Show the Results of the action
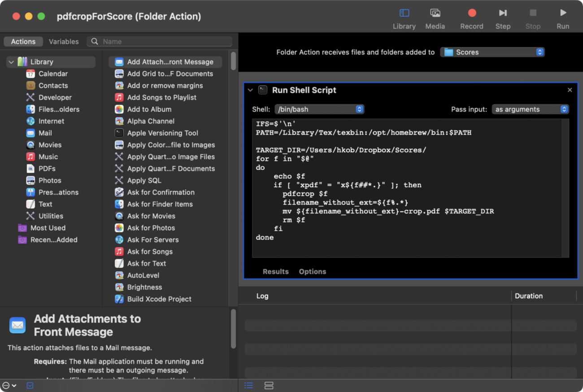This screenshot has width=583, height=392. click(x=276, y=271)
